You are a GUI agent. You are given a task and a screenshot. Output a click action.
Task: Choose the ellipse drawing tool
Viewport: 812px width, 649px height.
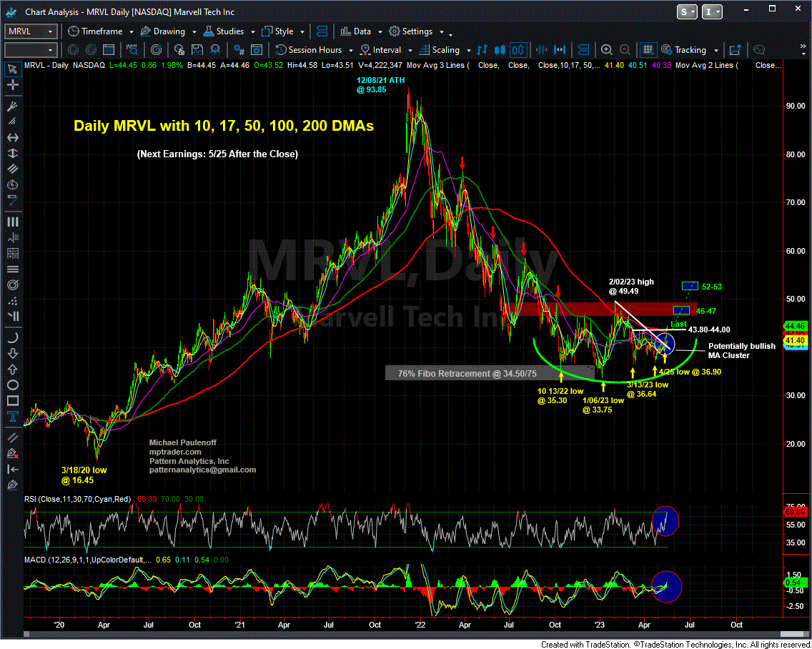[x=12, y=385]
